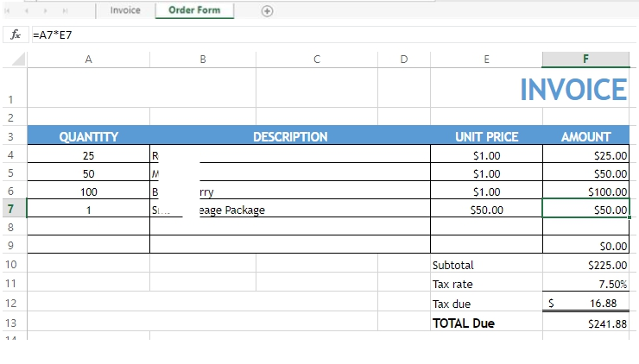Select quantity cell containing 50
This screenshot has height=364, width=639.
tap(88, 173)
